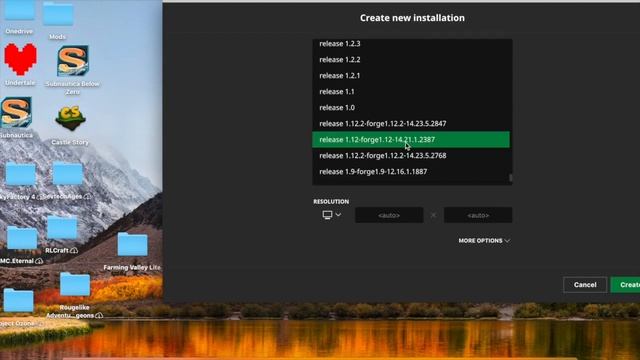
Task: Select the Rougelike Adventures folder
Action: [x=75, y=284]
